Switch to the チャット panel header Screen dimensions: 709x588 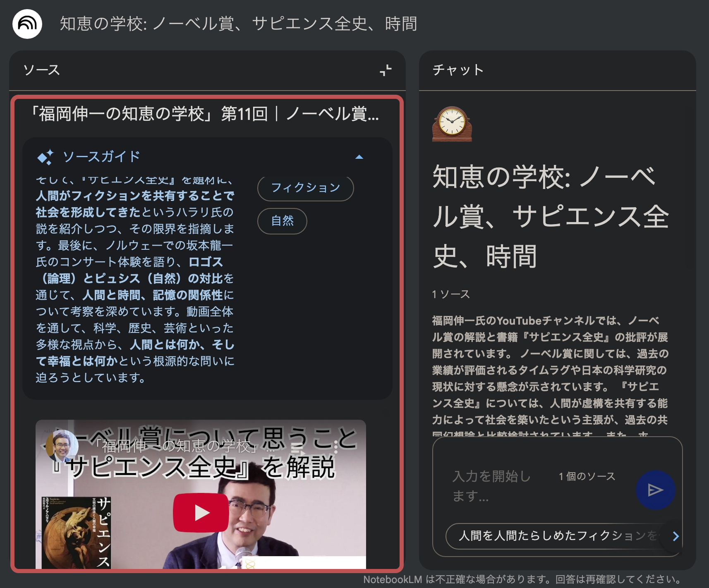(x=458, y=70)
